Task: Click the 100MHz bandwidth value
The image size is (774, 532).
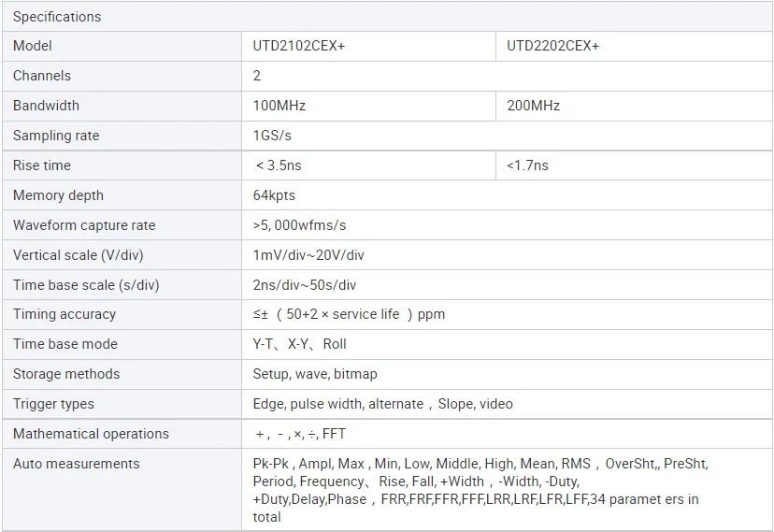Action: point(279,106)
